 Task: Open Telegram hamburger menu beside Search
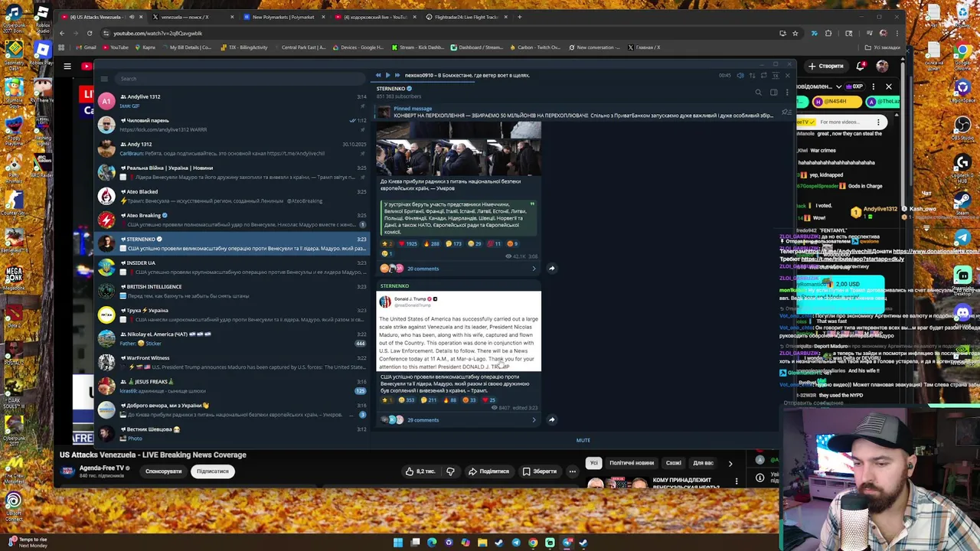(104, 79)
